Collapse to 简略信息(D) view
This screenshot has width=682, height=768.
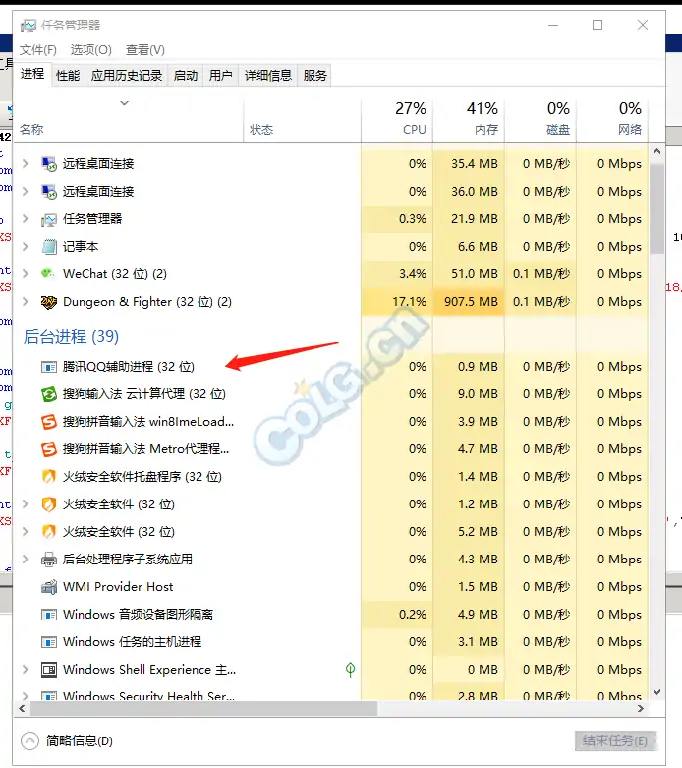pyautogui.click(x=67, y=741)
